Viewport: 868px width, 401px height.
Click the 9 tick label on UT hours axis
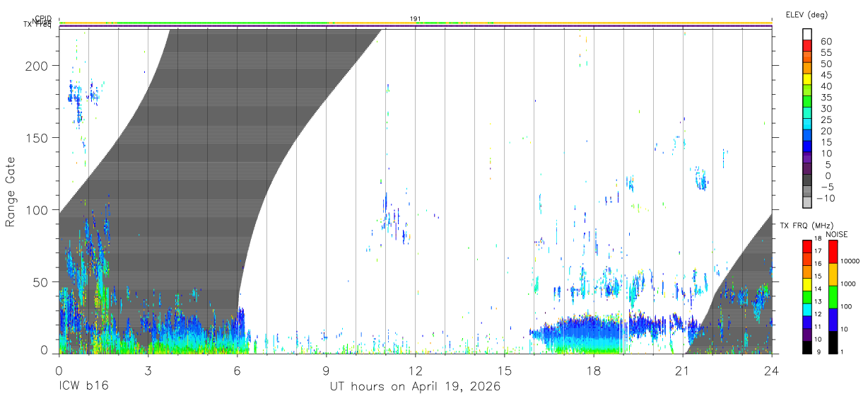pyautogui.click(x=327, y=369)
